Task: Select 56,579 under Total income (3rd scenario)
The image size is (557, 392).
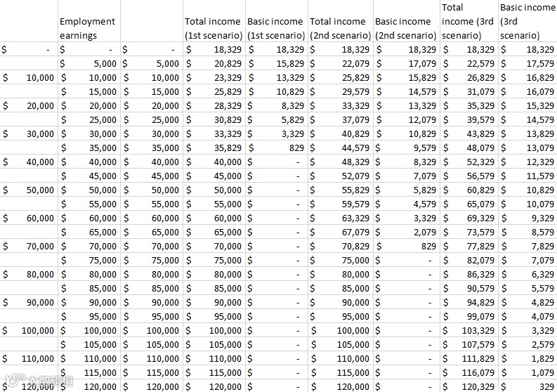Action: (480, 176)
